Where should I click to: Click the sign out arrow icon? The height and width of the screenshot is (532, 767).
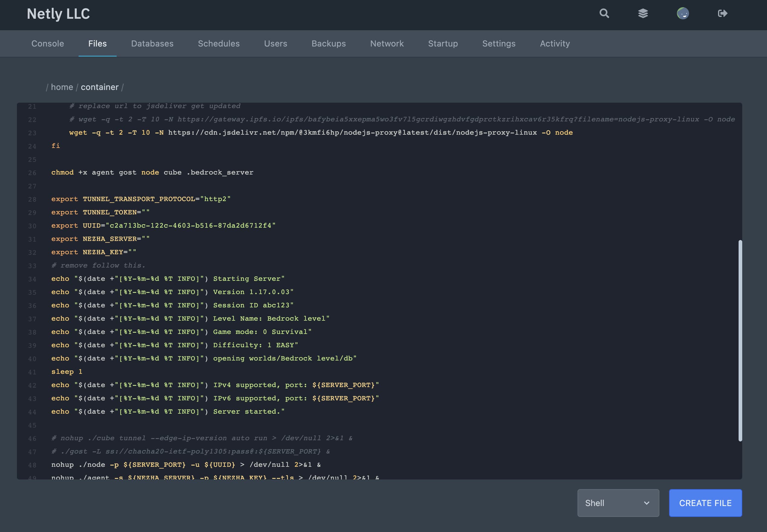[722, 13]
